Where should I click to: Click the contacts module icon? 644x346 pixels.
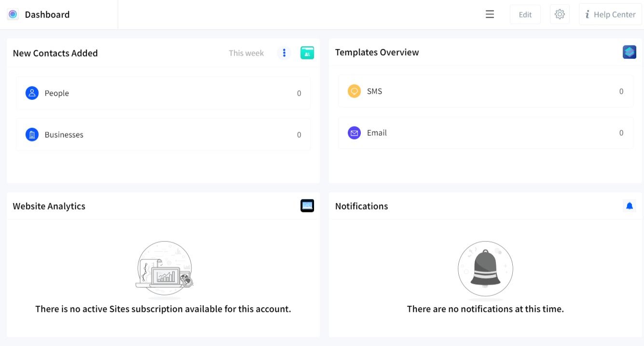click(x=307, y=53)
